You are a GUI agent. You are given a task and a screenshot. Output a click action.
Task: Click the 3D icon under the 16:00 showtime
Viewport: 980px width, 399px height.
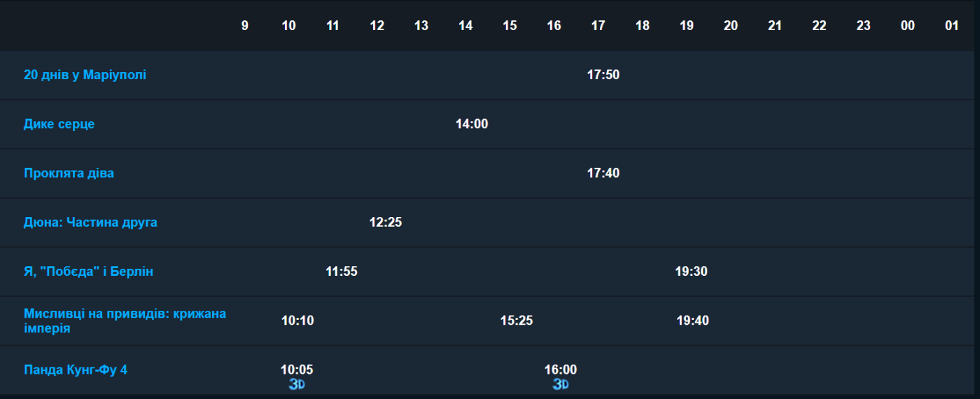tap(561, 384)
